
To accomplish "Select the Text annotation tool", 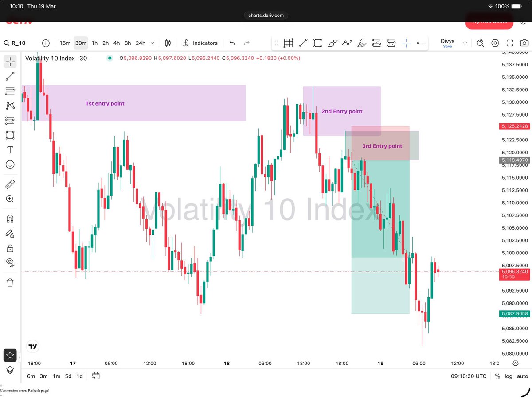I will point(10,150).
